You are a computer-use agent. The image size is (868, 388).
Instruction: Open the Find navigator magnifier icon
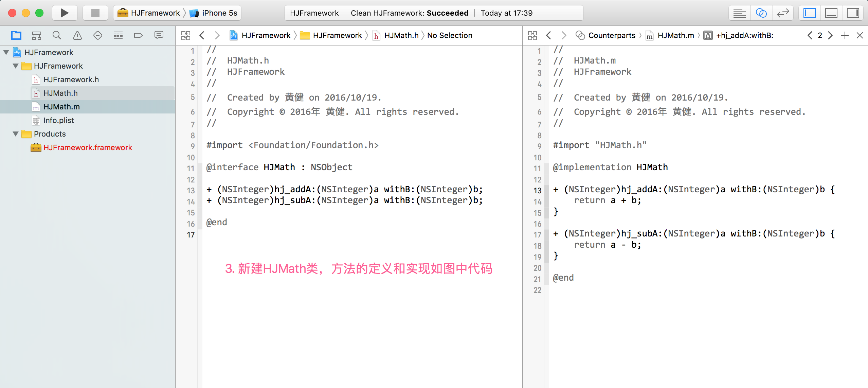coord(57,35)
